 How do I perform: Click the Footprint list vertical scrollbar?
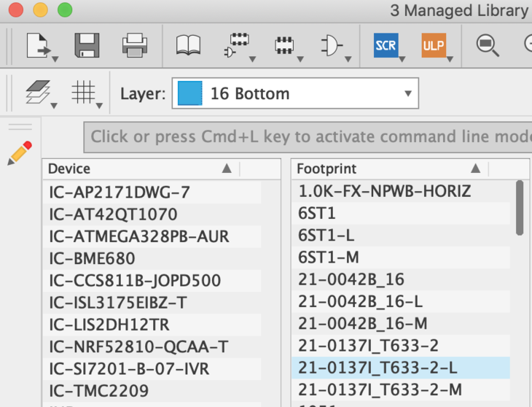(x=520, y=208)
